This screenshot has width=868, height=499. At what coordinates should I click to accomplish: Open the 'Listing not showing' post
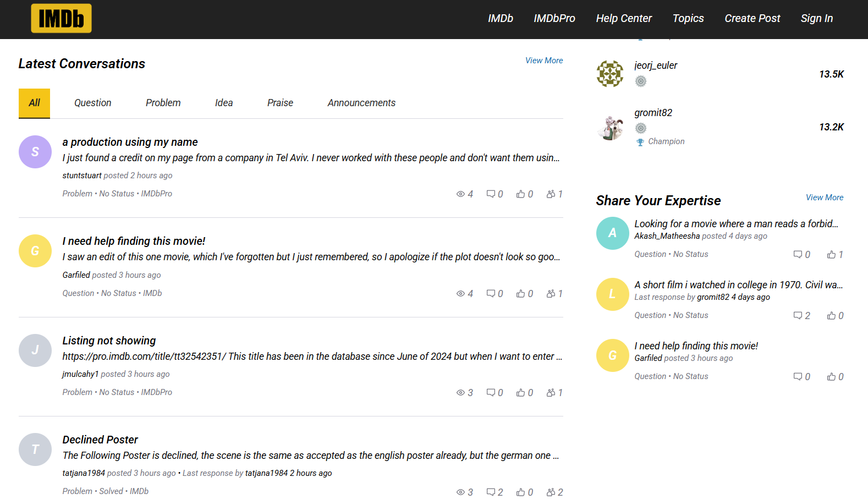109,341
